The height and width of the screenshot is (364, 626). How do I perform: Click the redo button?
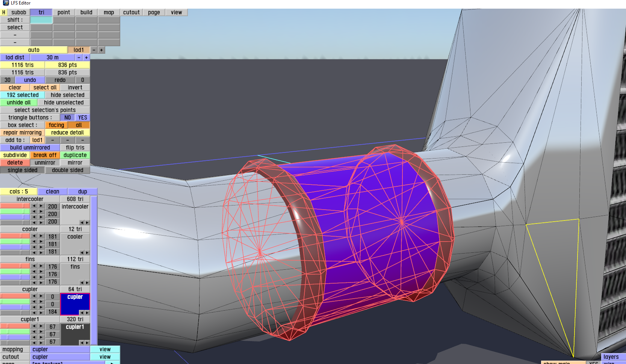coord(60,80)
